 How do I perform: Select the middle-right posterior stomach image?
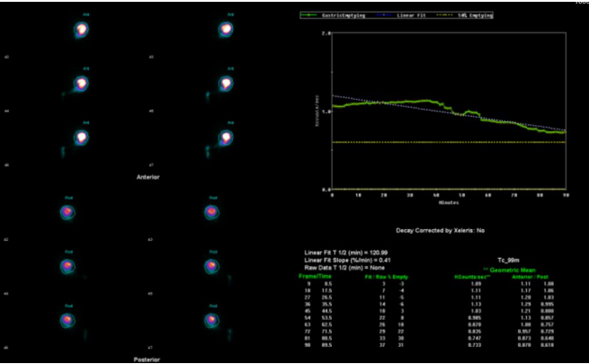pyautogui.click(x=211, y=266)
